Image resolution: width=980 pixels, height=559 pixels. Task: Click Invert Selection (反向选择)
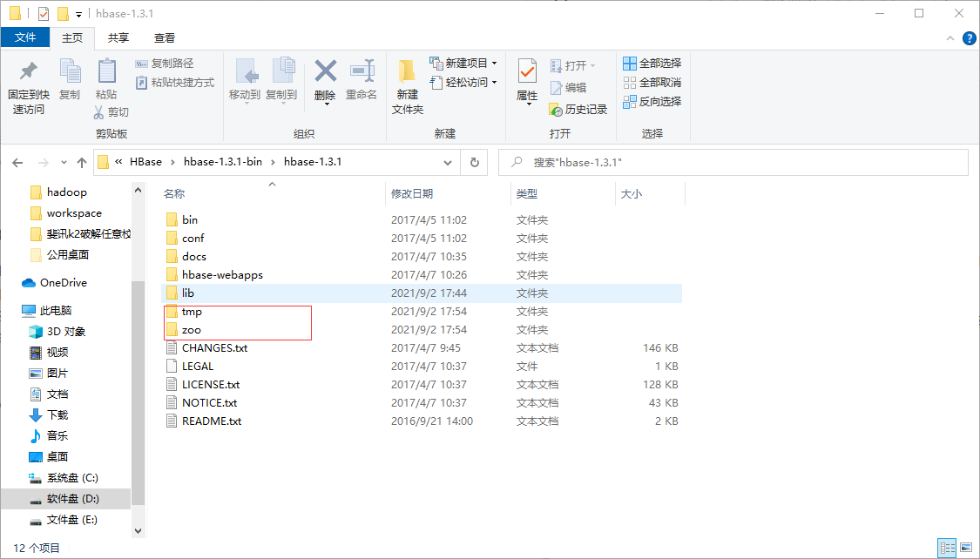652,101
